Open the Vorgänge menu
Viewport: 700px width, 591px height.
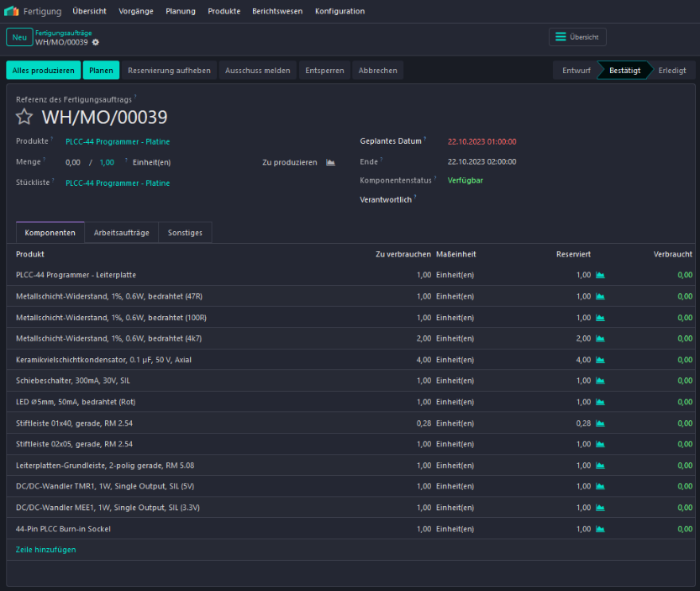(136, 11)
